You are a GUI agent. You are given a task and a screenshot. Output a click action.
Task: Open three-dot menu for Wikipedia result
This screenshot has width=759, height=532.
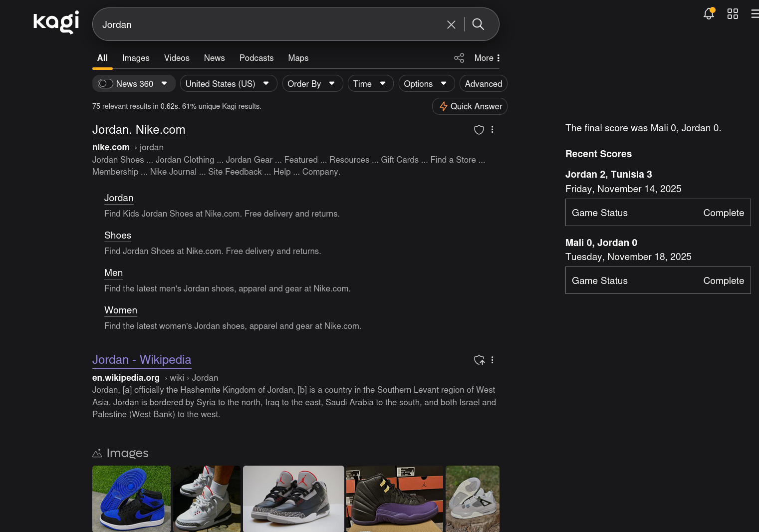click(492, 360)
